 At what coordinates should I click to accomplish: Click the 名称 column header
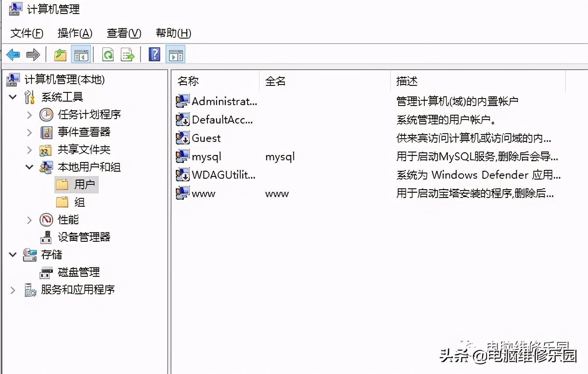point(188,81)
